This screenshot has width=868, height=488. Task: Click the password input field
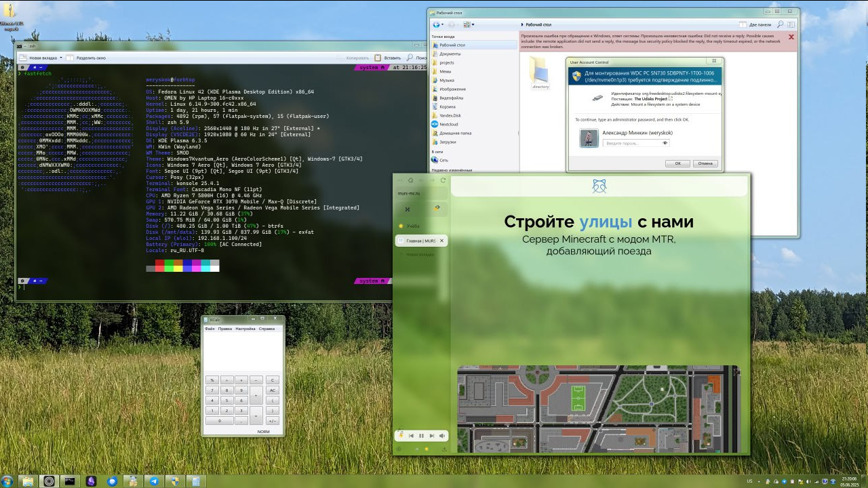[x=631, y=143]
